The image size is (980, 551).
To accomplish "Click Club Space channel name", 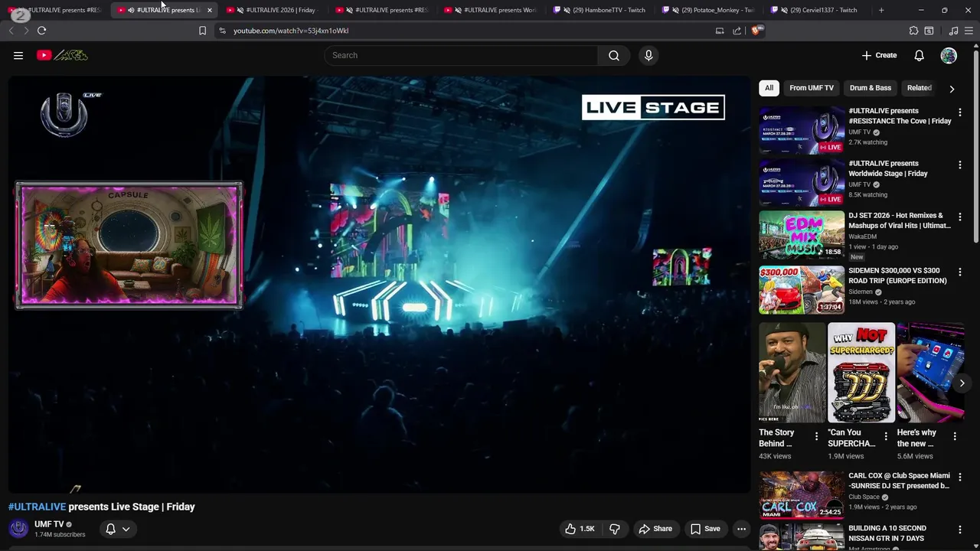I will coord(864,497).
